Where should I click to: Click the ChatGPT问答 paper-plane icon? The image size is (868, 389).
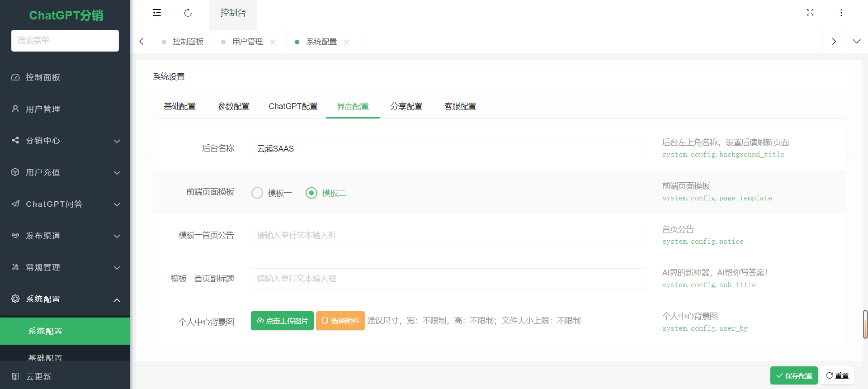coord(15,204)
